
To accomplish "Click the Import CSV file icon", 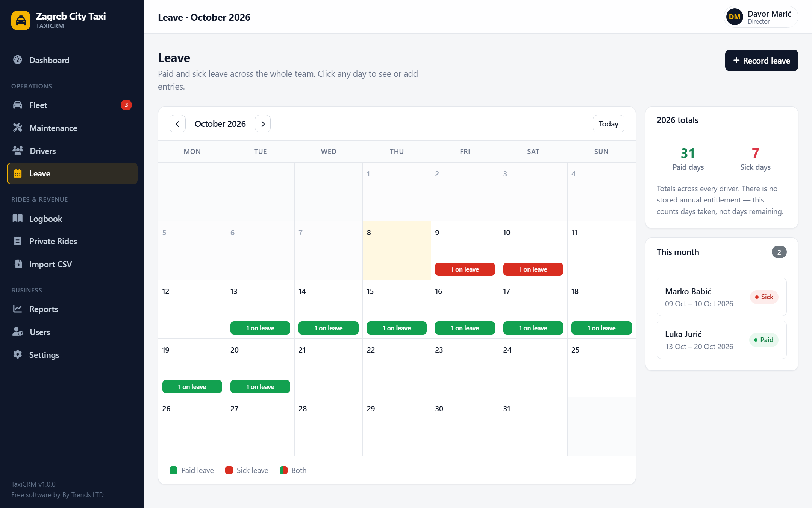I will pos(18,264).
